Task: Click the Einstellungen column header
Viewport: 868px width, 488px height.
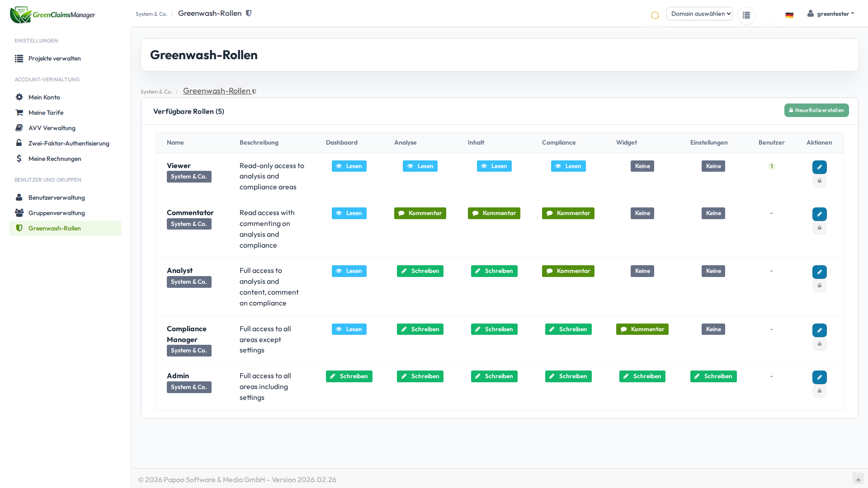Action: [x=709, y=142]
